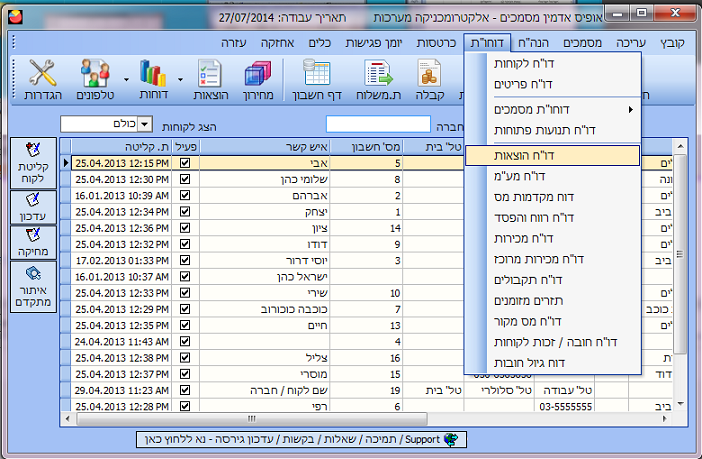Select דו"ח מע"מ menu entry
The width and height of the screenshot is (702, 459).
pyautogui.click(x=552, y=176)
